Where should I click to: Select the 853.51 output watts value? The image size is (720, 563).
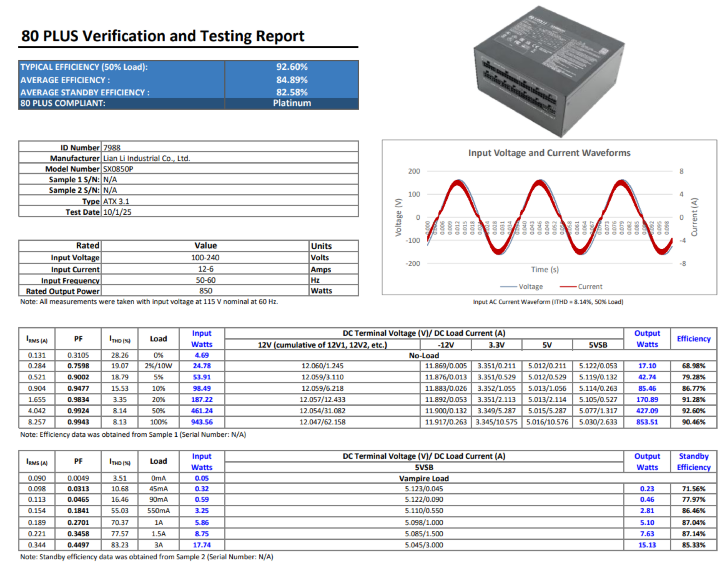647,422
